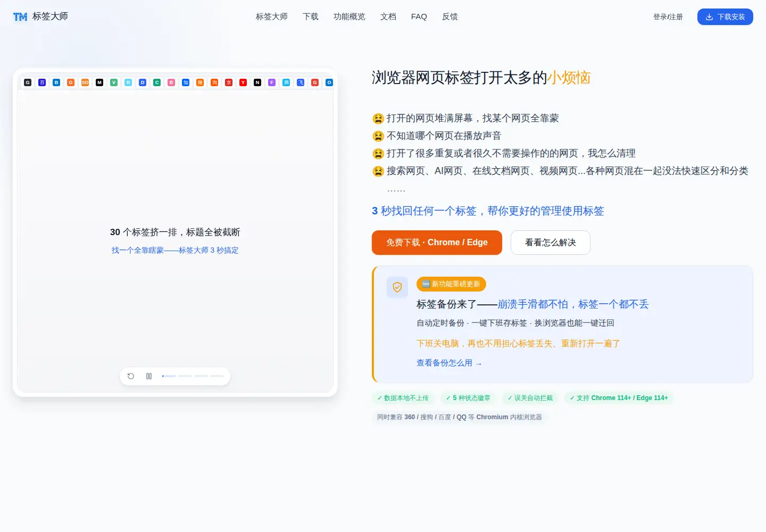Pause the demo animation
The image size is (766, 532).
tap(149, 376)
